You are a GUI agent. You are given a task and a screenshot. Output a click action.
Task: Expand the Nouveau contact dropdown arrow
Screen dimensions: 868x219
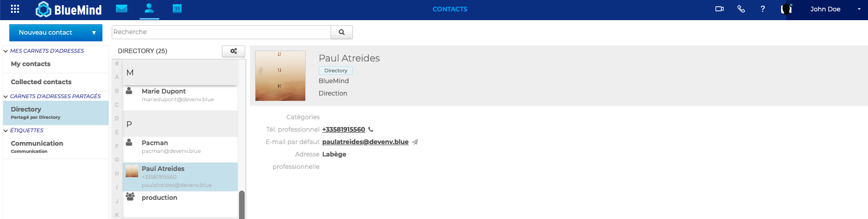pyautogui.click(x=94, y=33)
